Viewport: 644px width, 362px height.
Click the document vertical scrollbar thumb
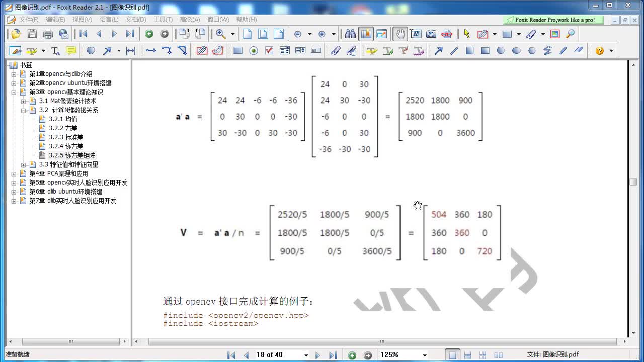coord(633,182)
